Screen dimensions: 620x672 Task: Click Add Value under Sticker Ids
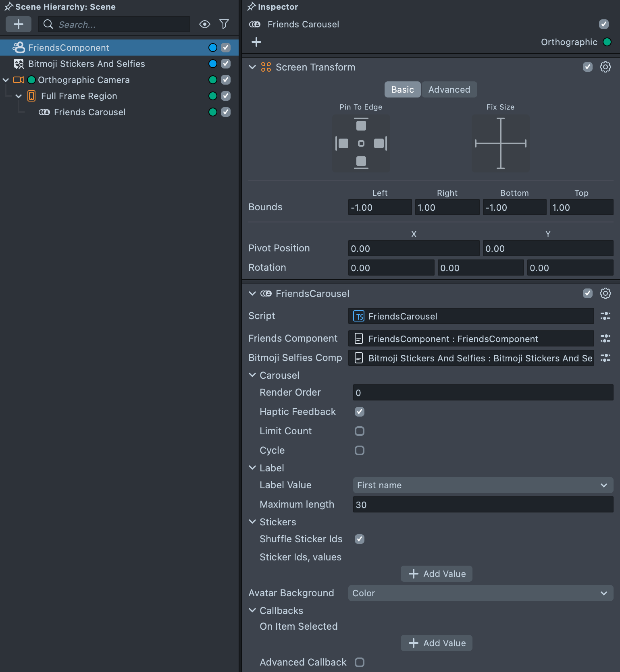pos(437,574)
